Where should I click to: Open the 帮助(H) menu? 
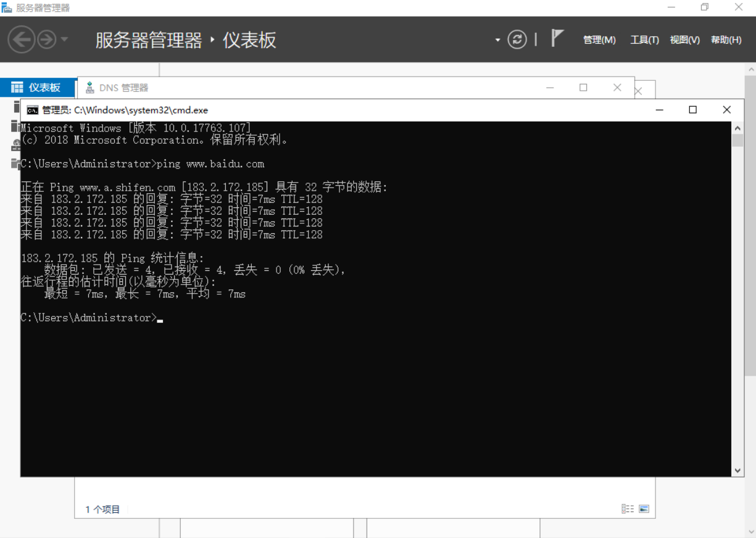coord(725,39)
